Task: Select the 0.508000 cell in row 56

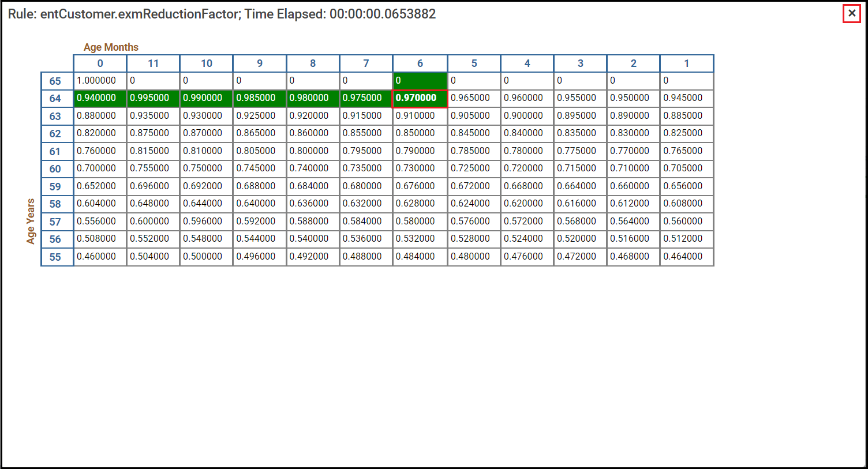Action: 100,239
